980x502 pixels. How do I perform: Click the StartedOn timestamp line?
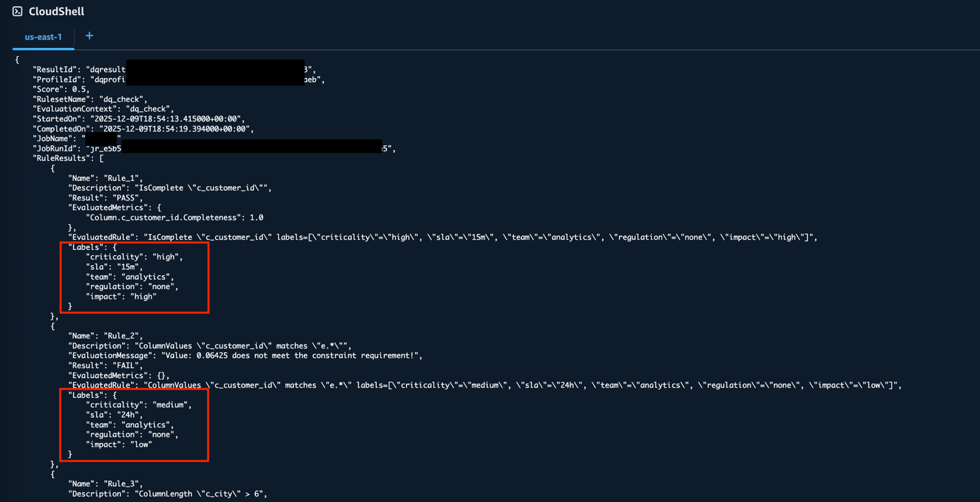[138, 118]
